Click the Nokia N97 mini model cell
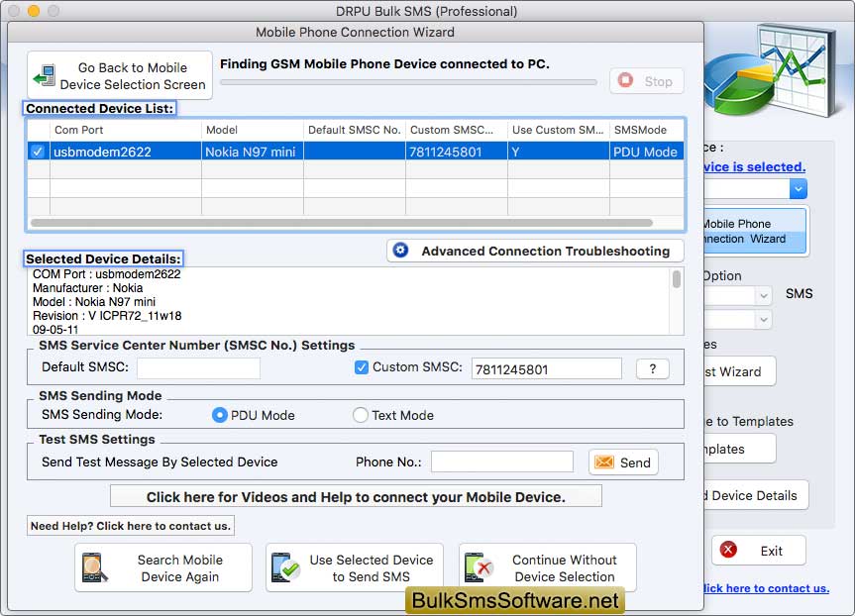855x616 pixels. click(253, 152)
